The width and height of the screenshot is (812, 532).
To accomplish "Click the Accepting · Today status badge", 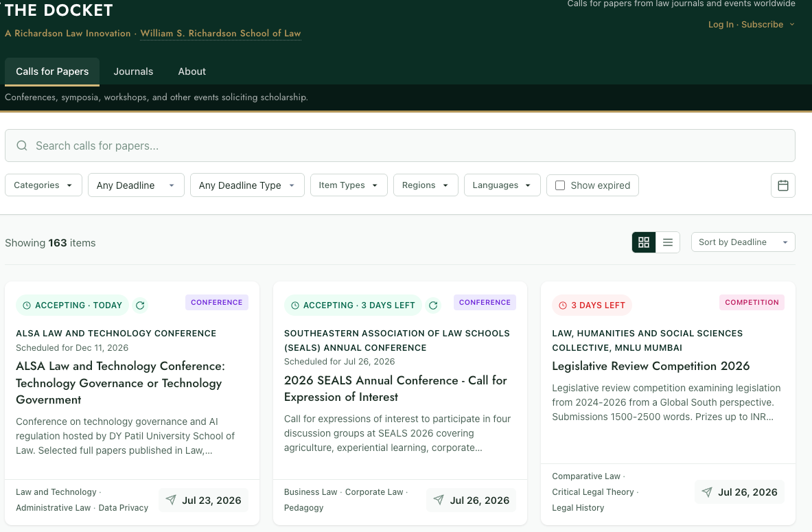I will click(71, 305).
